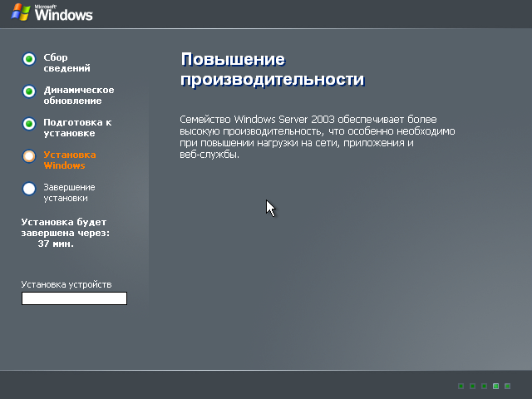Click the 'Подготовка к установке' step indicator circle
532x399 pixels.
pyautogui.click(x=29, y=124)
